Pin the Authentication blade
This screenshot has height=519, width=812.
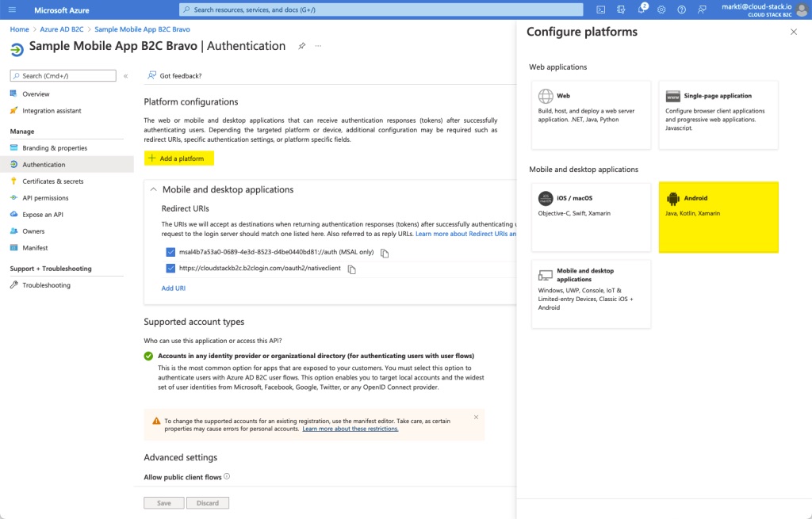pos(302,46)
